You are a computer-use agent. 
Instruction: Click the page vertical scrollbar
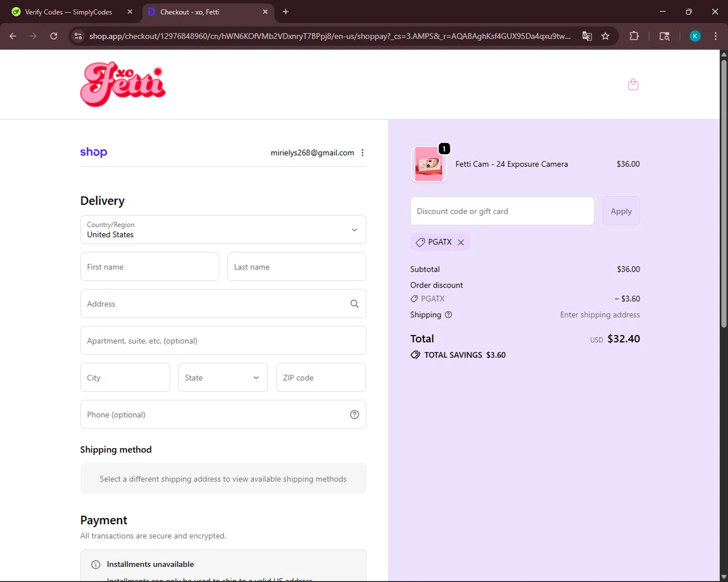click(724, 194)
